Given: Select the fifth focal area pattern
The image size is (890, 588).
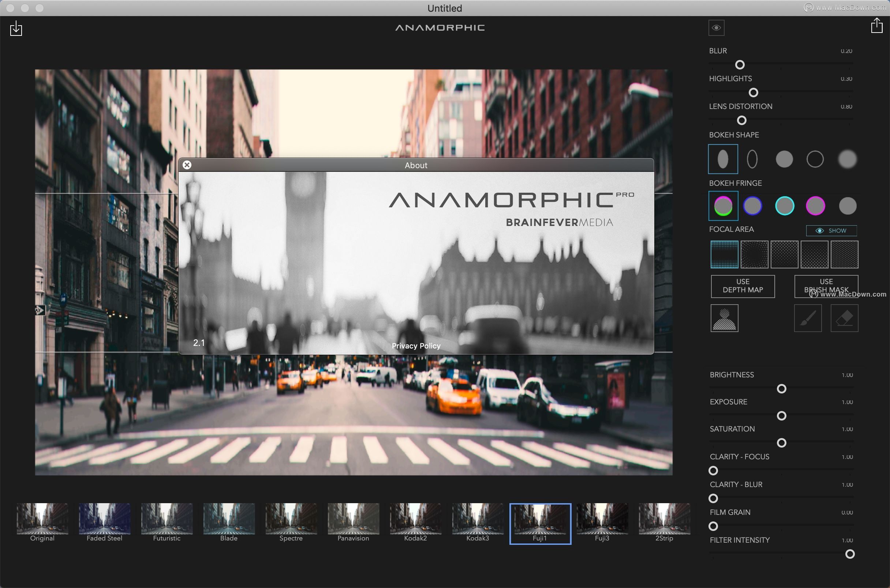Looking at the screenshot, I should (844, 255).
